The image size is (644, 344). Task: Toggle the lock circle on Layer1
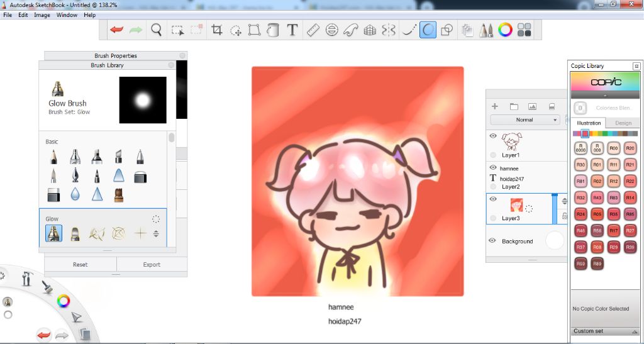point(493,155)
